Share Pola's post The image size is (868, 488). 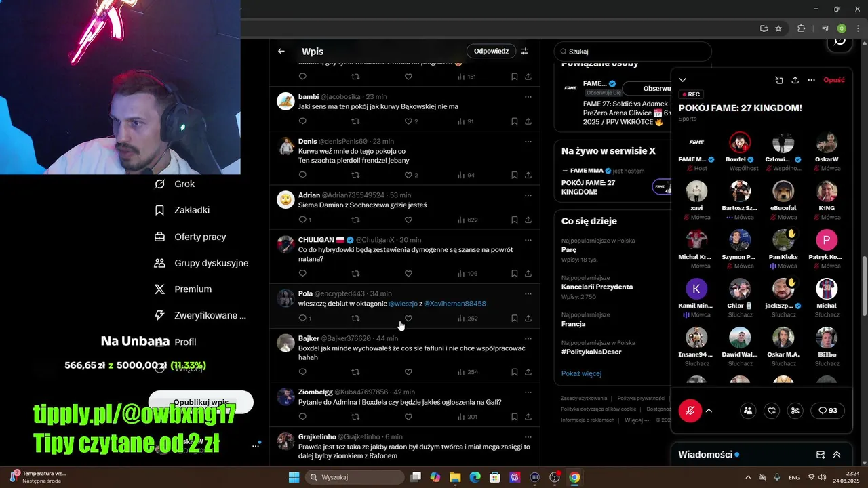(528, 318)
